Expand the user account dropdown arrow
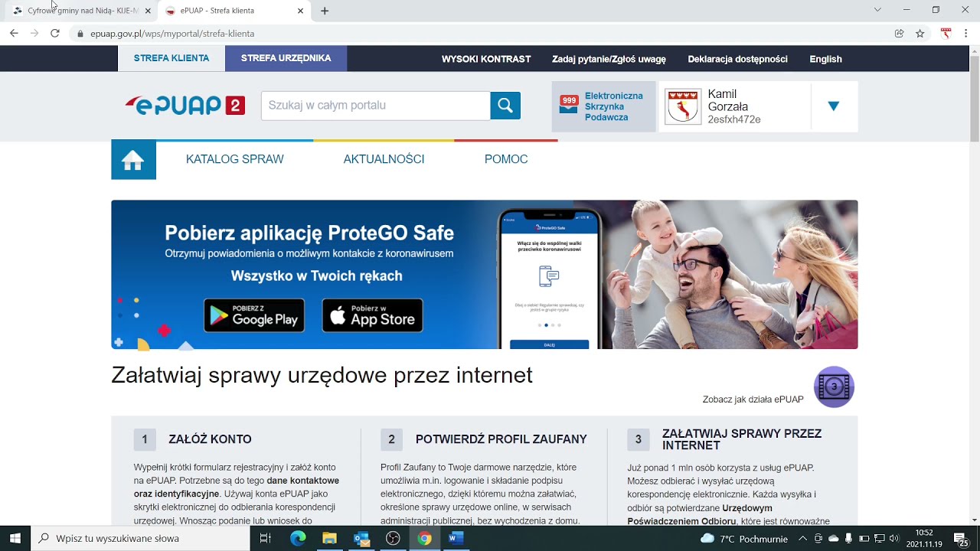The image size is (980, 551). [834, 106]
